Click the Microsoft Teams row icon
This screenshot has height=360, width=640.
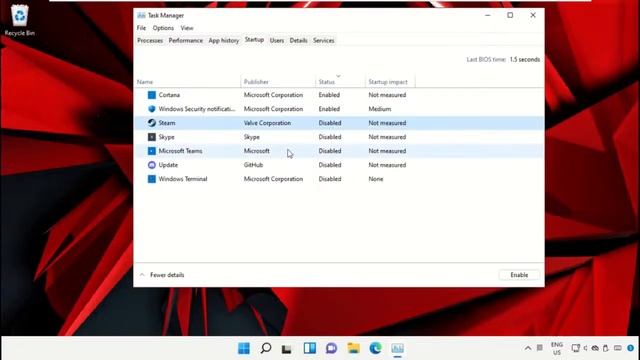coord(151,151)
